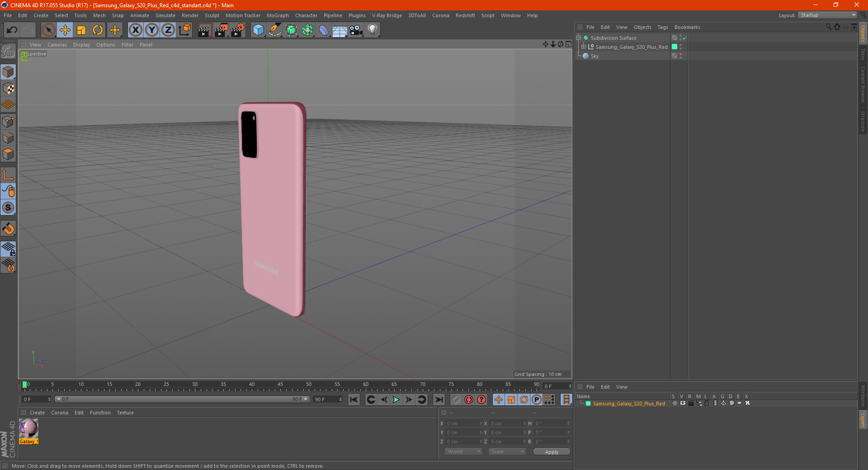Image resolution: width=868 pixels, height=470 pixels.
Task: Toggle layer Solo dot for Samsung layer
Action: tap(675, 404)
